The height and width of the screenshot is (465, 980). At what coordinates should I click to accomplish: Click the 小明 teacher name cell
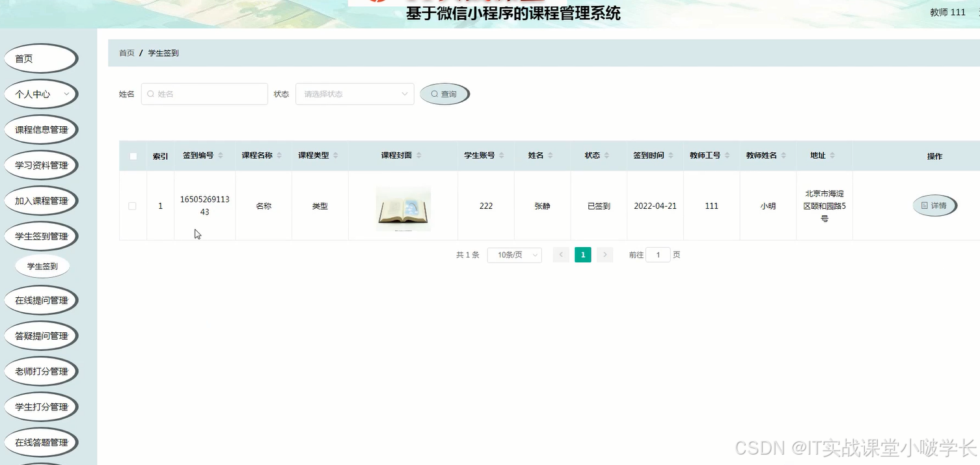[768, 206]
